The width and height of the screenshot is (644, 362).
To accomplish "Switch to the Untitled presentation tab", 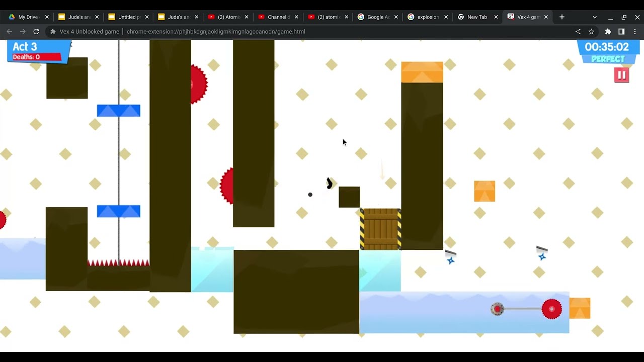I will [x=128, y=17].
